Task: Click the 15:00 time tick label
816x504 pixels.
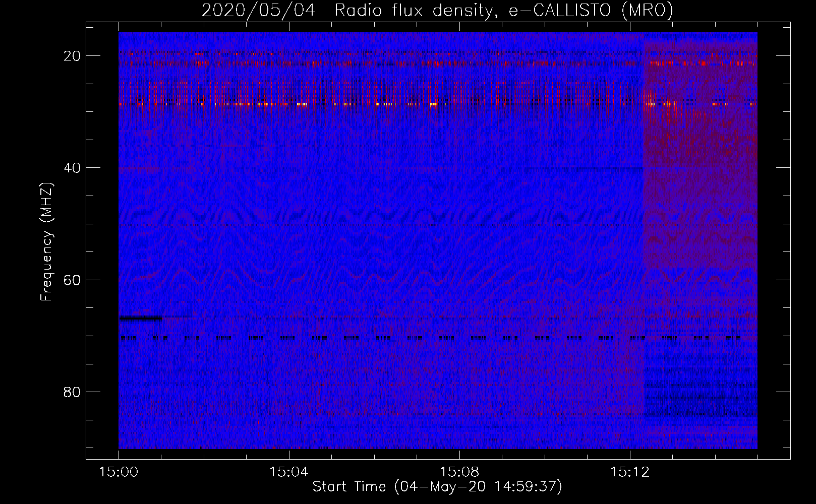Action: click(x=119, y=472)
